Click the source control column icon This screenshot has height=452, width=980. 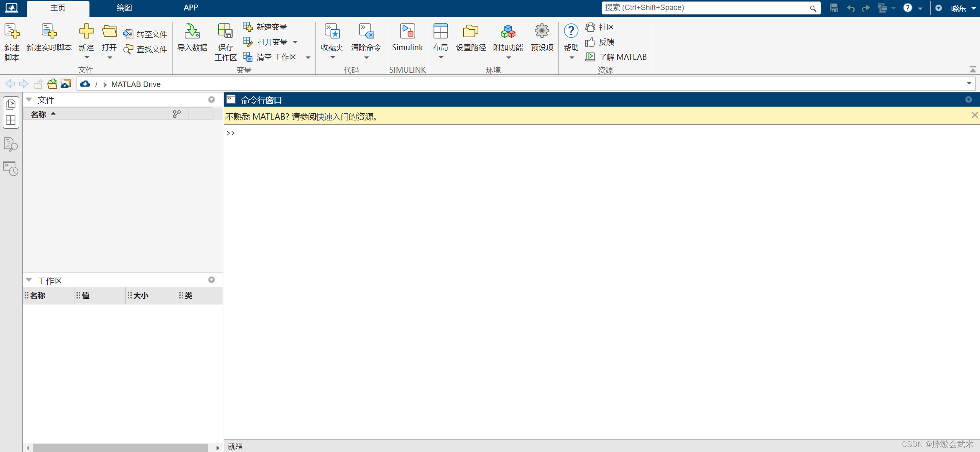tap(177, 114)
